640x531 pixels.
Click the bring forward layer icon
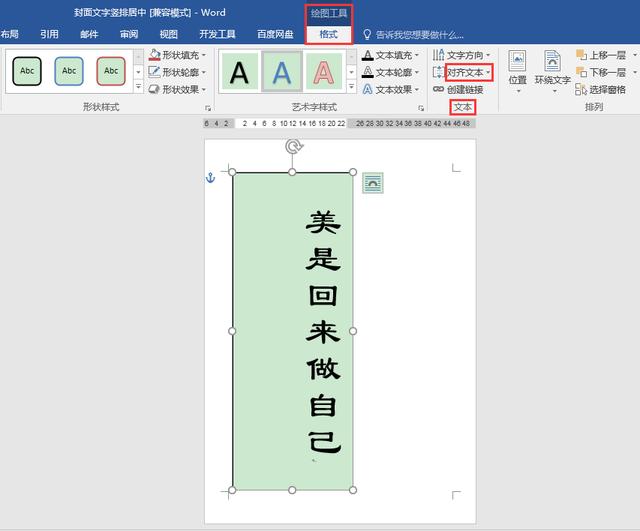[581, 55]
